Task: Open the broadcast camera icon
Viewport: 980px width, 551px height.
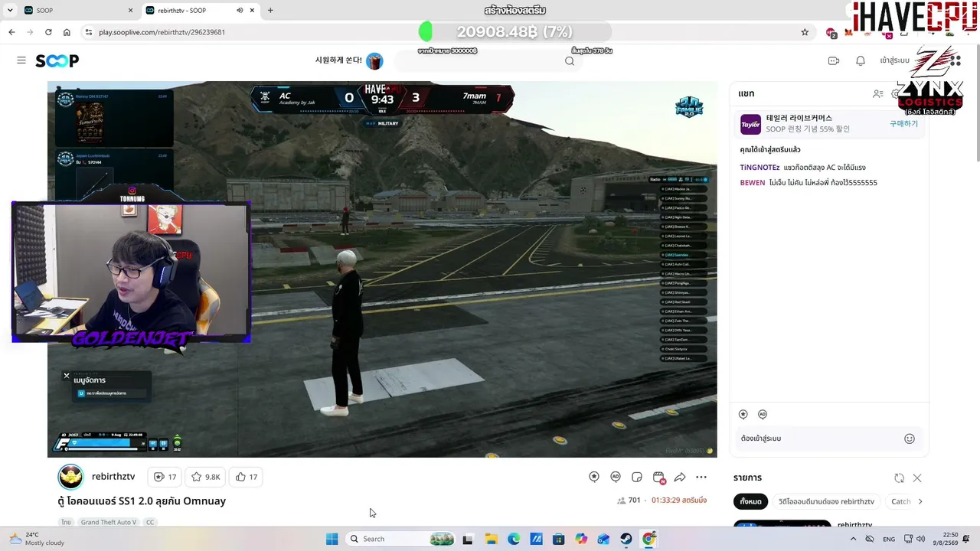Action: (834, 60)
